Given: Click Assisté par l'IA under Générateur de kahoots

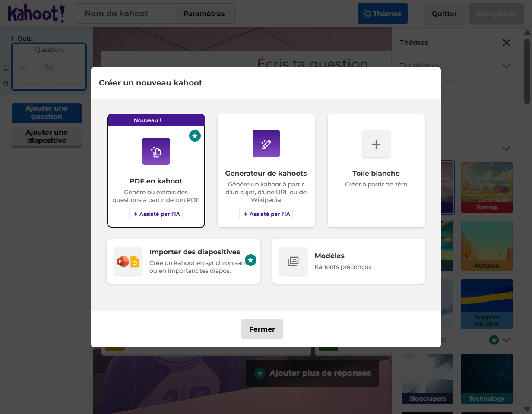Looking at the screenshot, I should [x=266, y=214].
